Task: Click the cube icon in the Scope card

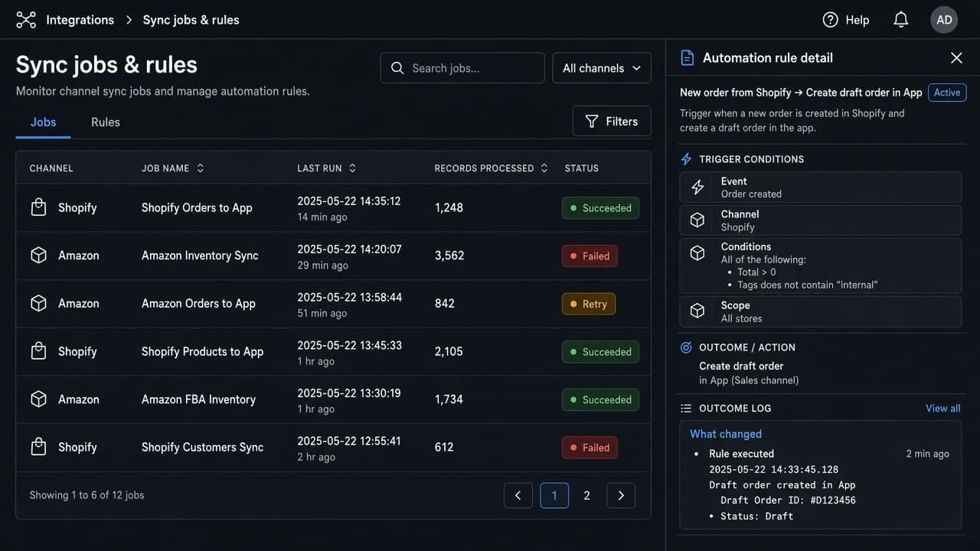Action: click(697, 311)
